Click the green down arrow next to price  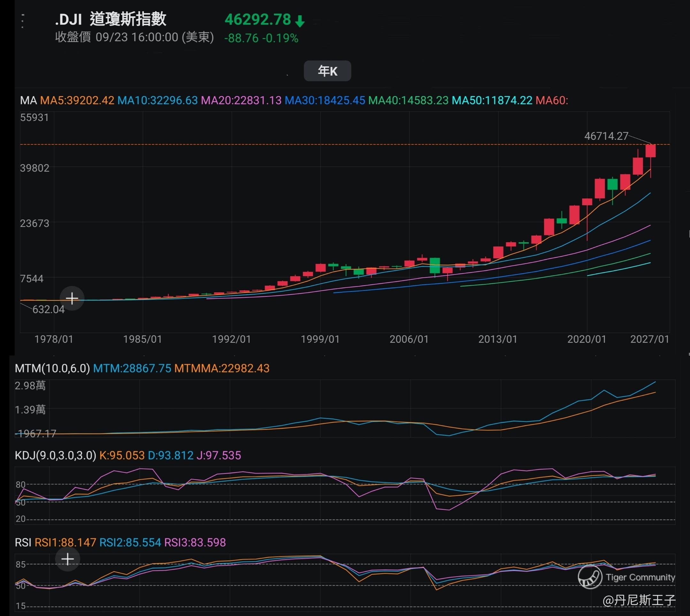(300, 21)
